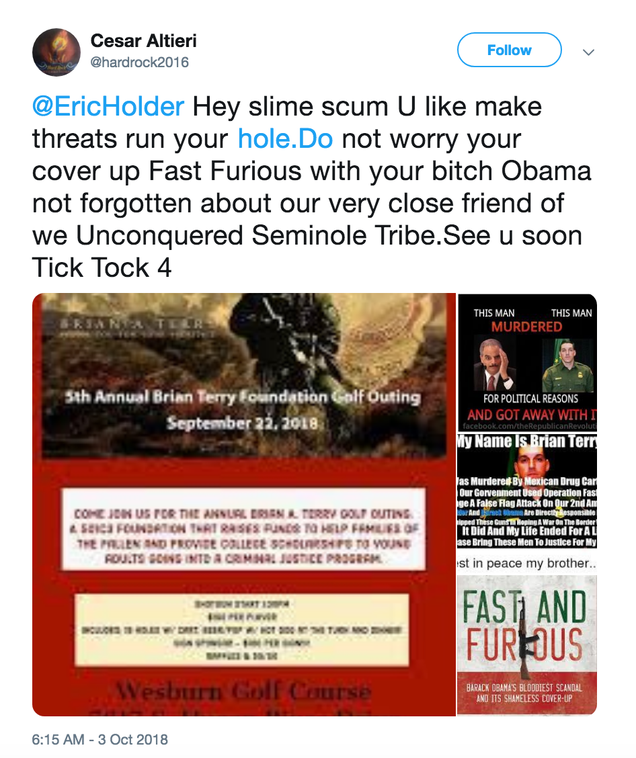
Task: Click the 'Rest in peace my brother' caption
Action: [x=527, y=563]
